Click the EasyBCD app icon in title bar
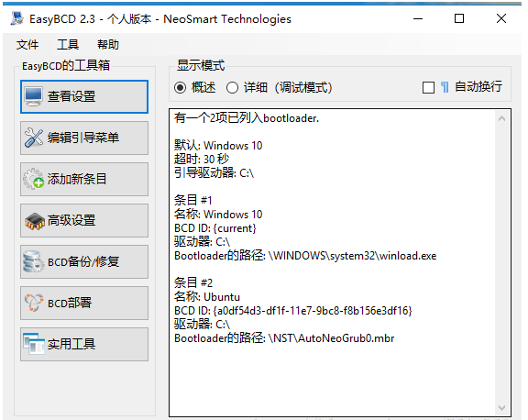 point(16,18)
